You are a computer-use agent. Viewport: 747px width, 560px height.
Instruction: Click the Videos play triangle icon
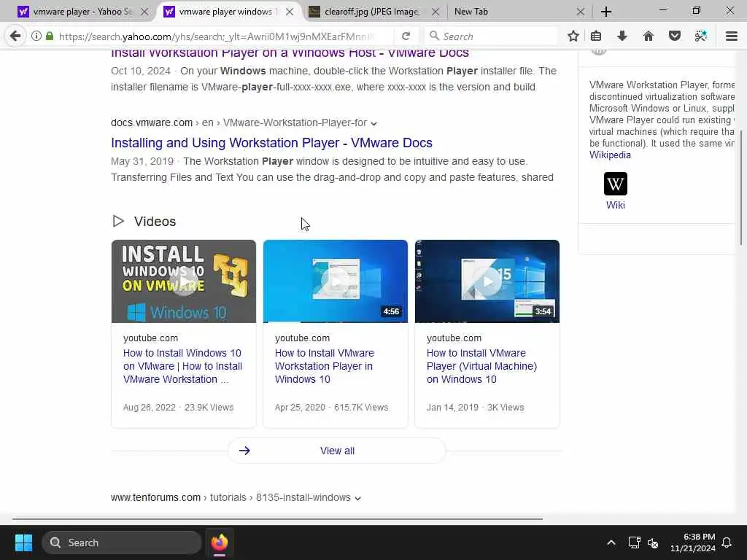118,221
